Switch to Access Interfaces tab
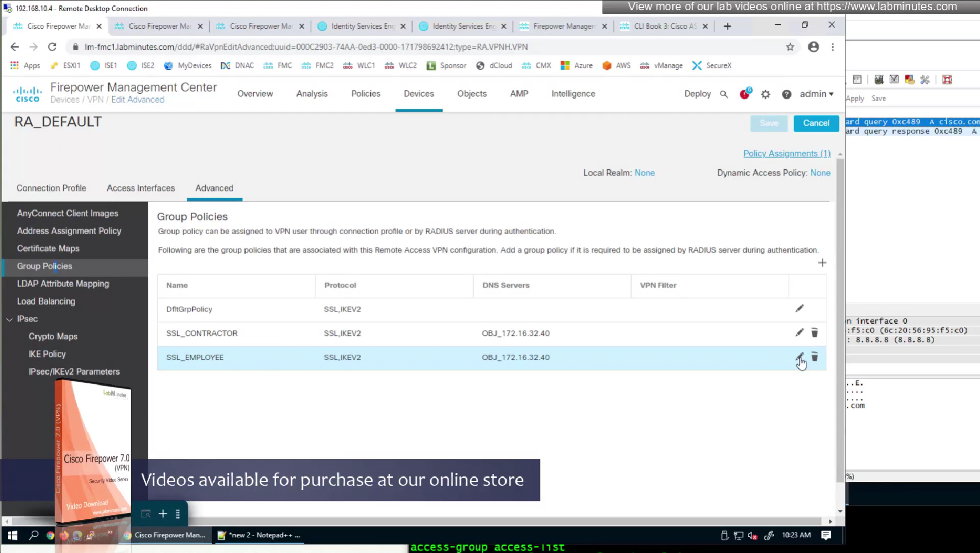 tap(140, 188)
